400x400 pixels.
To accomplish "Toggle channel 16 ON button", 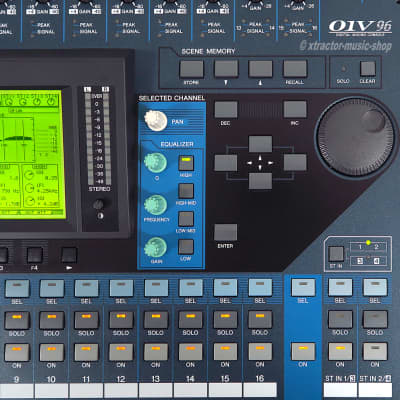I will (x=260, y=352).
